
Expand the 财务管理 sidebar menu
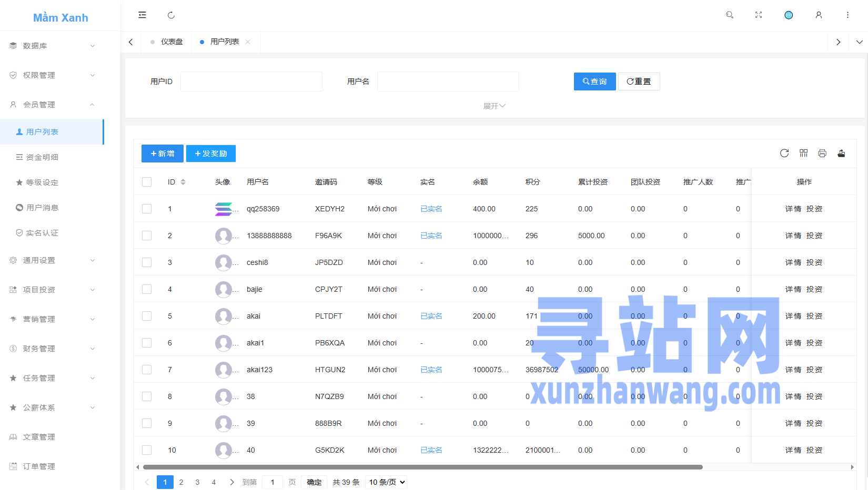[x=52, y=349]
